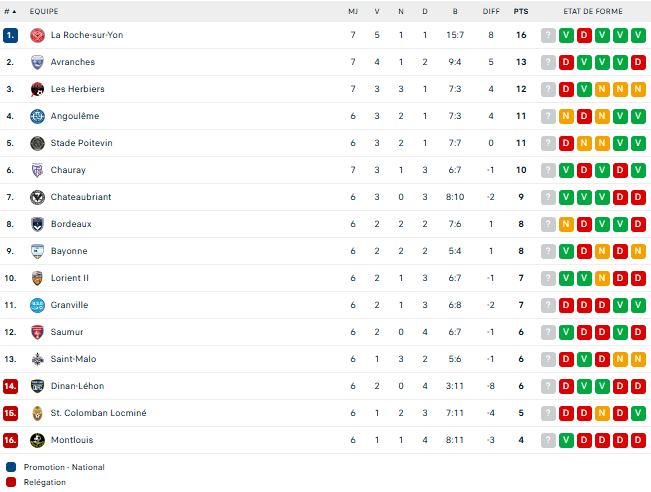
Task: Open the Chateaubriant team link
Action: coord(80,197)
